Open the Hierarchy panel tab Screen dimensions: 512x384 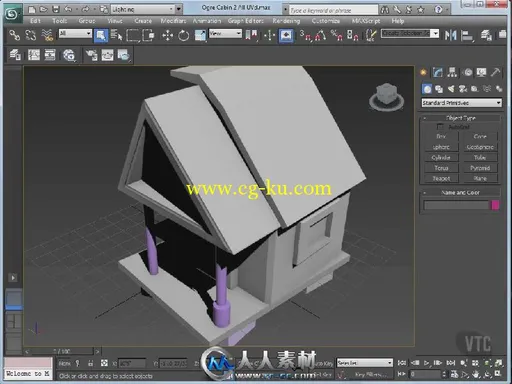[x=452, y=72]
